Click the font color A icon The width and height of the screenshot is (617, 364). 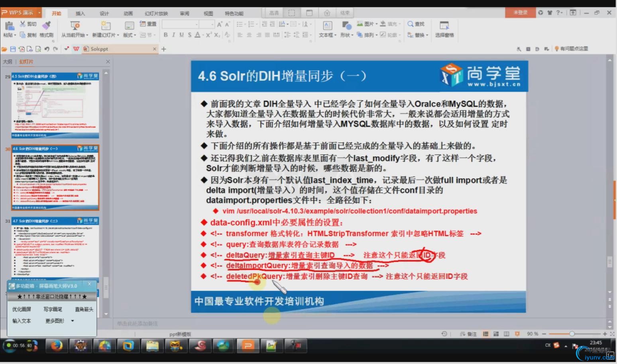pos(197,35)
